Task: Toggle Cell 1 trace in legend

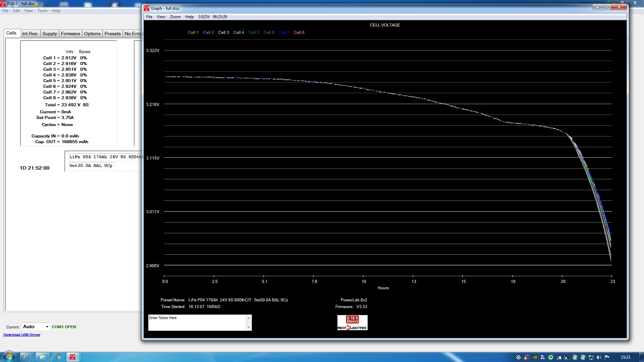Action: (193, 33)
